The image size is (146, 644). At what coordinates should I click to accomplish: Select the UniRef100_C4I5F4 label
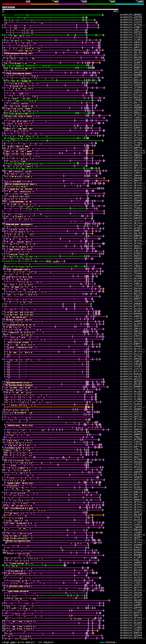131,366
